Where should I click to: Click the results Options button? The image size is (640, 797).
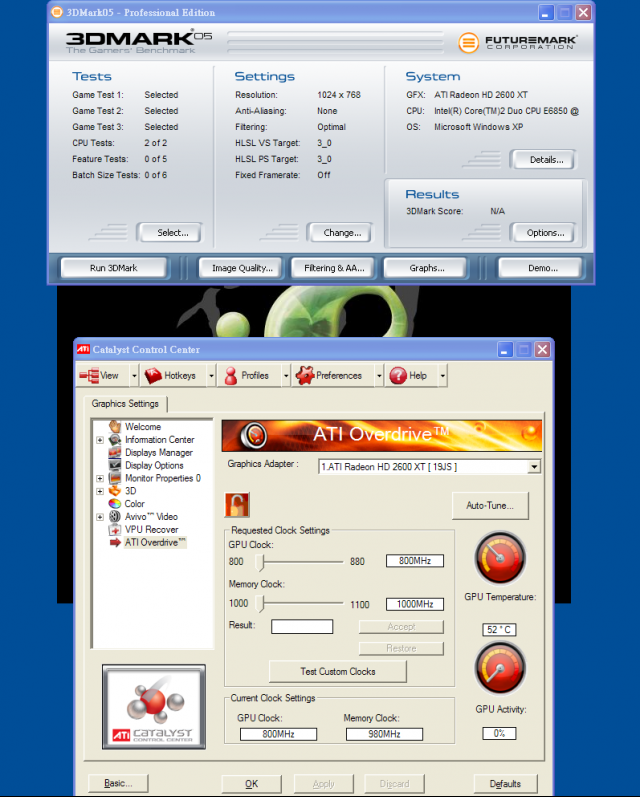pyautogui.click(x=545, y=233)
